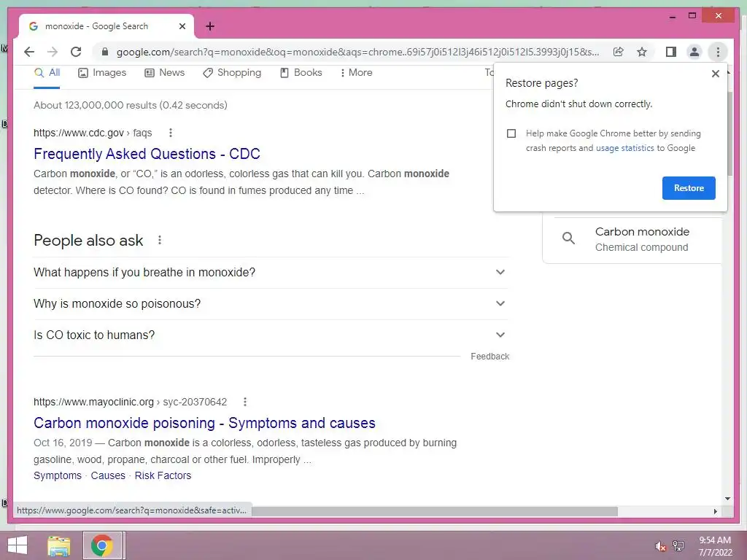Go back to the previous page

(x=29, y=52)
